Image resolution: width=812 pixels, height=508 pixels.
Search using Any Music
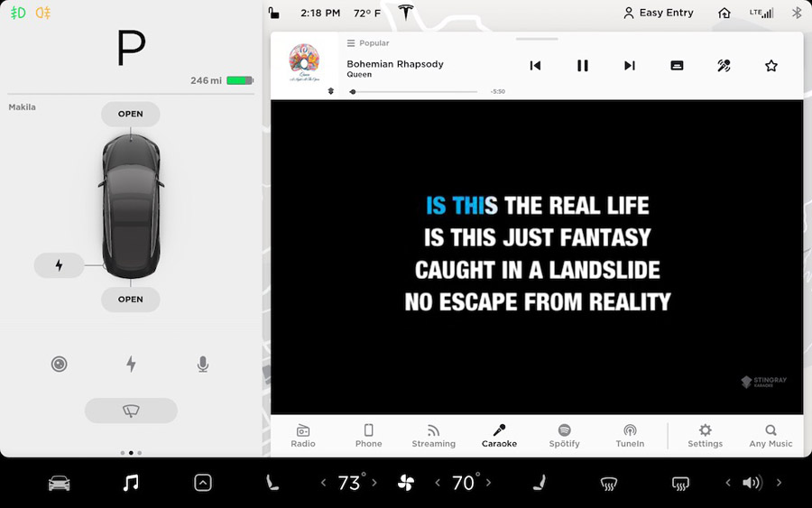pyautogui.click(x=770, y=436)
